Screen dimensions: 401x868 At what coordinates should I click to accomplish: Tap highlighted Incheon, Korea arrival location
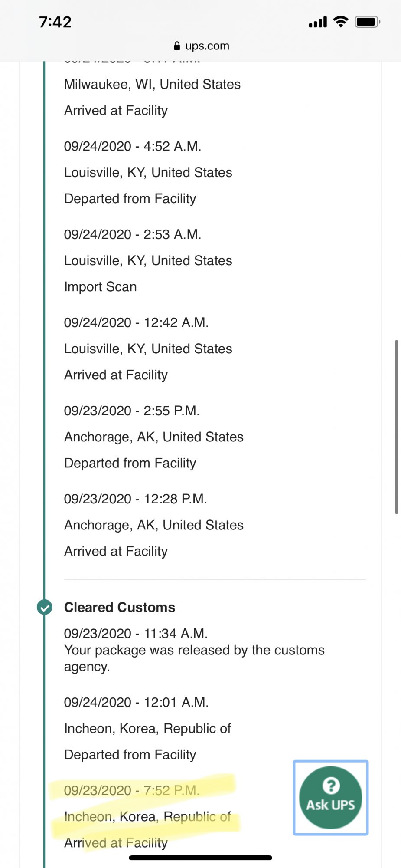click(x=147, y=817)
